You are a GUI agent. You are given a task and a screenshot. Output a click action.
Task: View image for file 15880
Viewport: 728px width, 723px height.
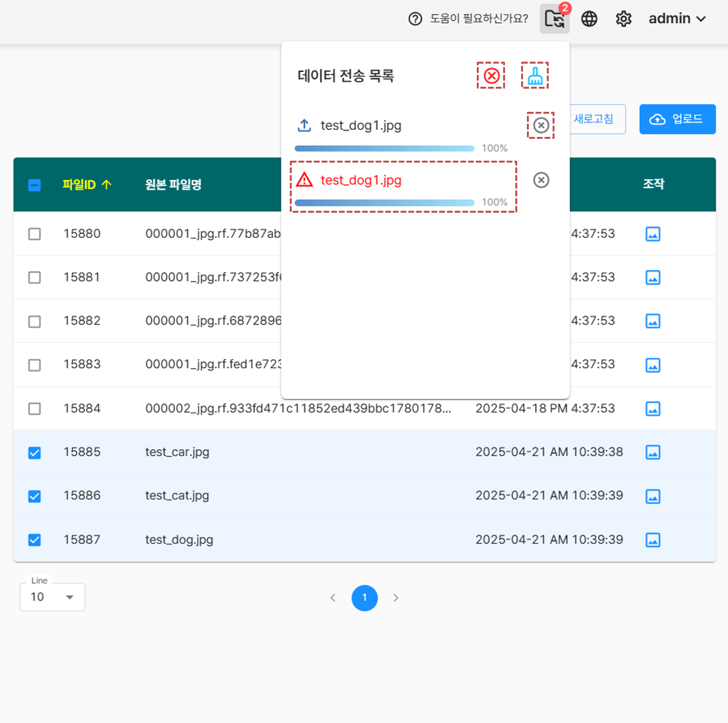(653, 234)
